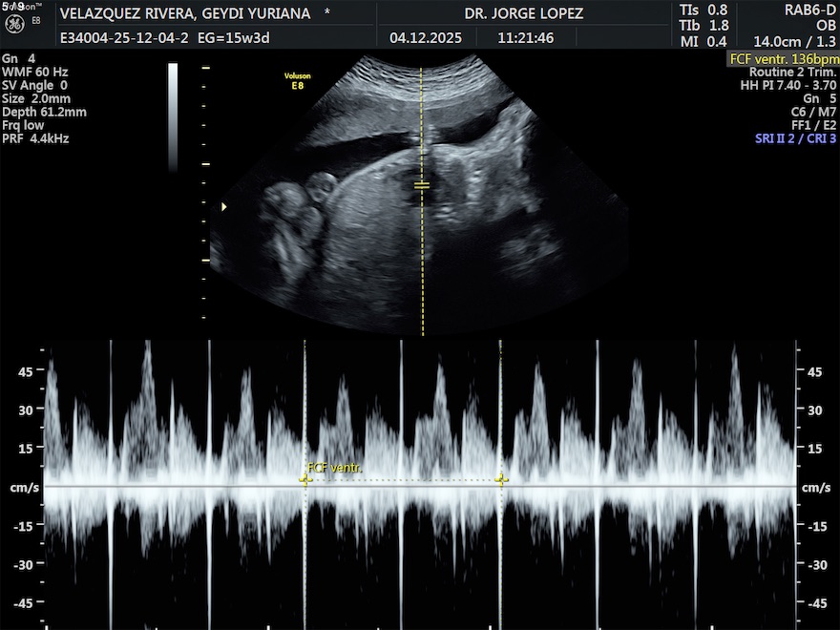Click the Doppler sample gate on the fetal heart

[422, 184]
